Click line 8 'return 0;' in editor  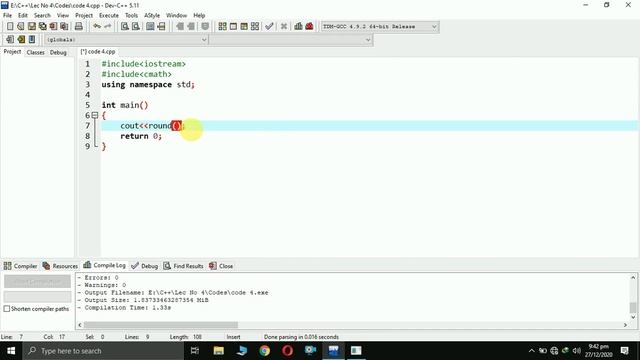141,136
